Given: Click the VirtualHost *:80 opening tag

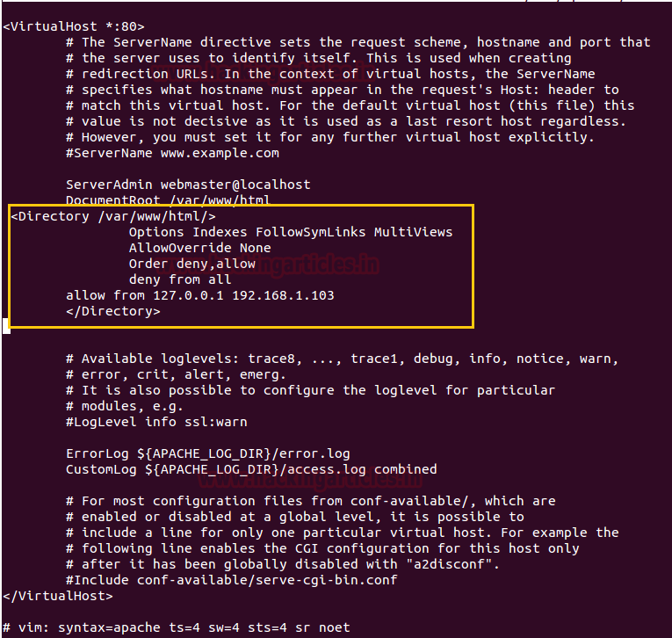Looking at the screenshot, I should [x=74, y=26].
